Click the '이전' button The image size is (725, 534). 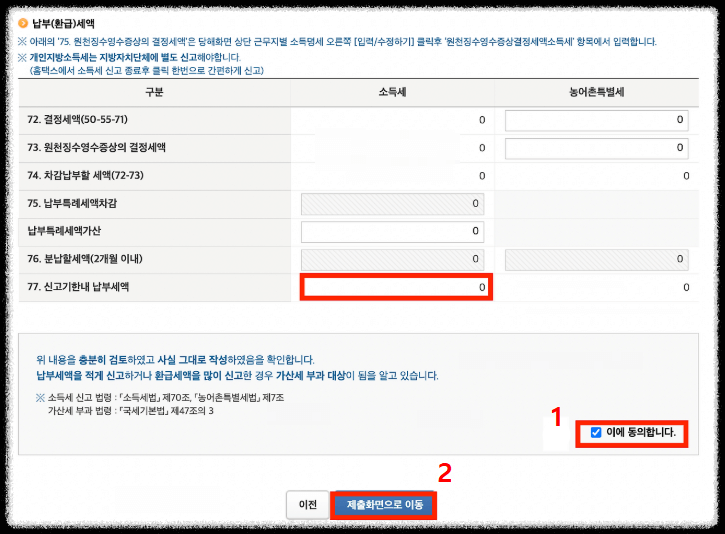click(x=307, y=504)
